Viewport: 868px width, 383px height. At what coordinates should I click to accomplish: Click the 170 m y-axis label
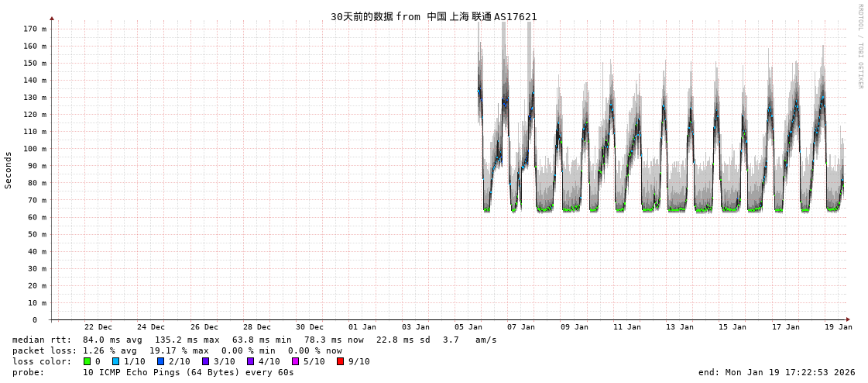(34, 29)
